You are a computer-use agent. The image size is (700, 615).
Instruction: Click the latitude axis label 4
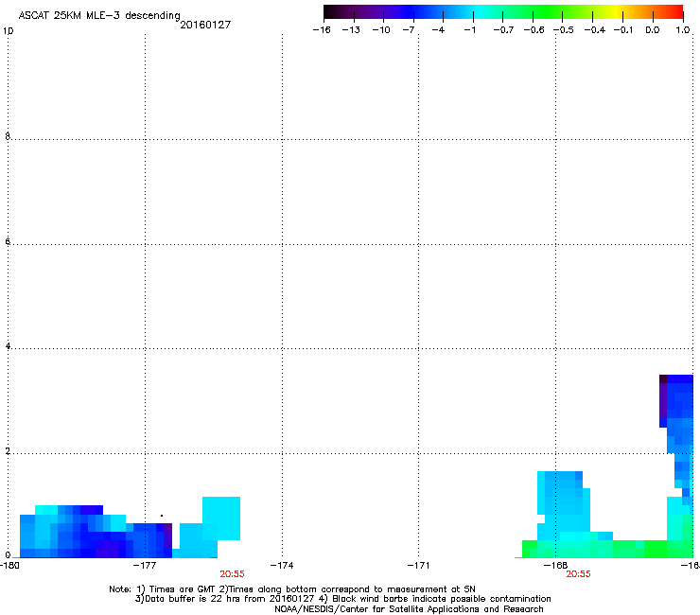pyautogui.click(x=8, y=345)
